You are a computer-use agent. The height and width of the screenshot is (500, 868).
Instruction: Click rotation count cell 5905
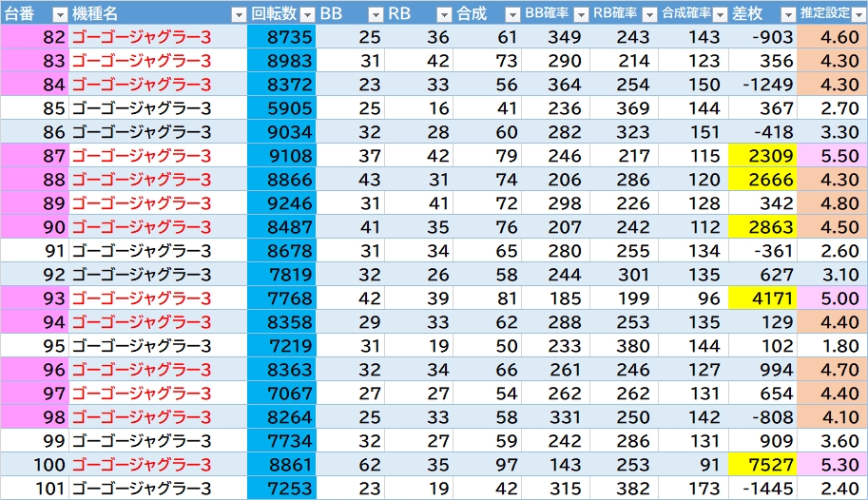(281, 108)
